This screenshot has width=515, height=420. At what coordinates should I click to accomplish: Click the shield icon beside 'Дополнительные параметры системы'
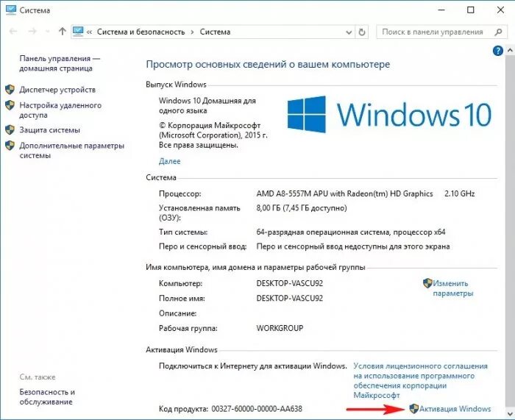coord(10,146)
